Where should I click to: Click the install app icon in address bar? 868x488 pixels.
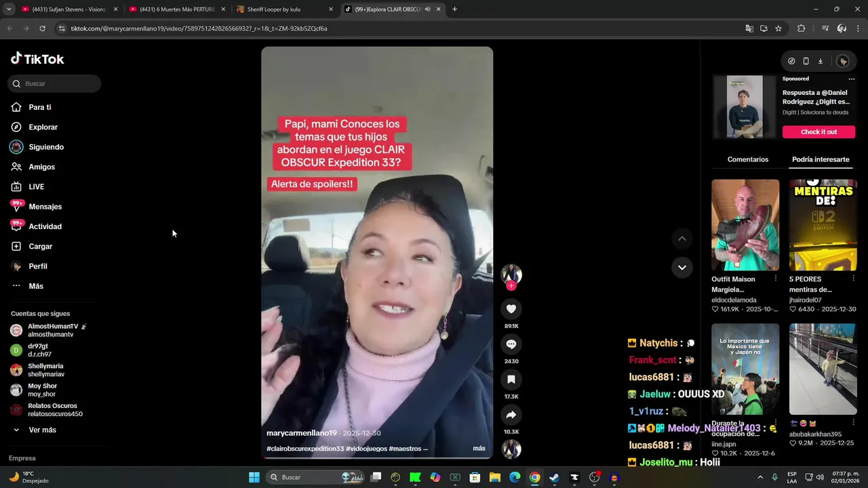coord(764,28)
